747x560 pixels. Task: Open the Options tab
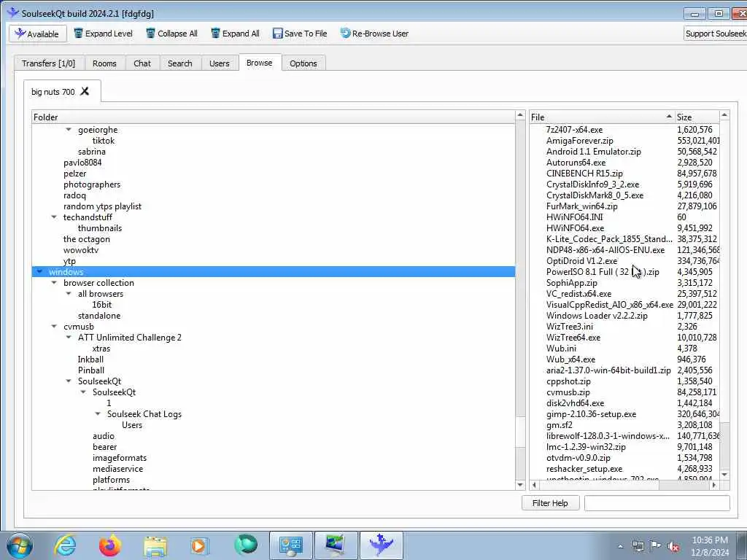[x=303, y=63]
